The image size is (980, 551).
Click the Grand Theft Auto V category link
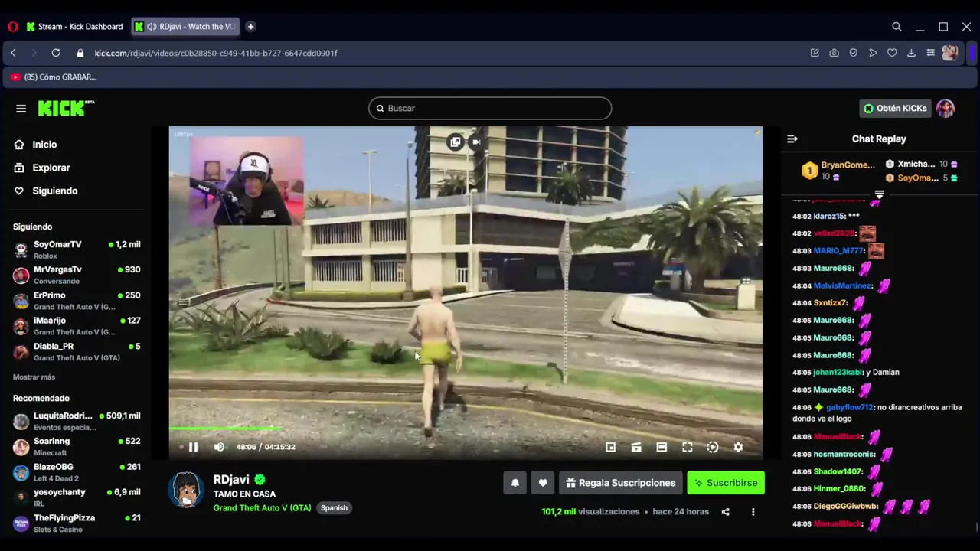point(262,508)
